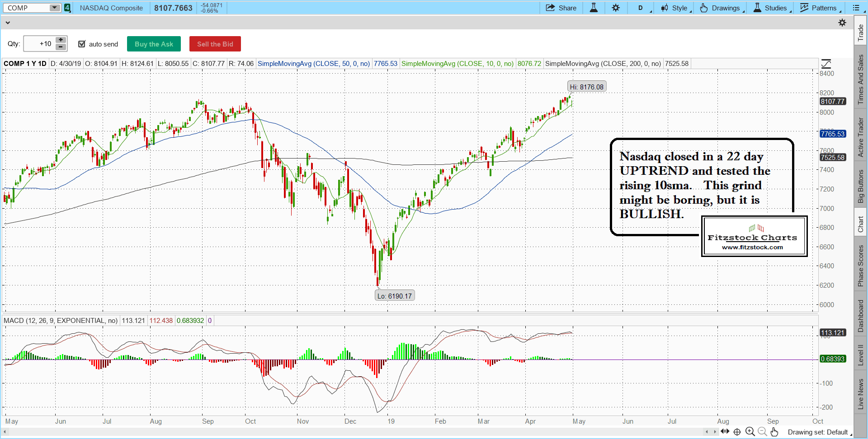Switch to the Dashboard side tab
This screenshot has width=868, height=439.
(x=860, y=316)
